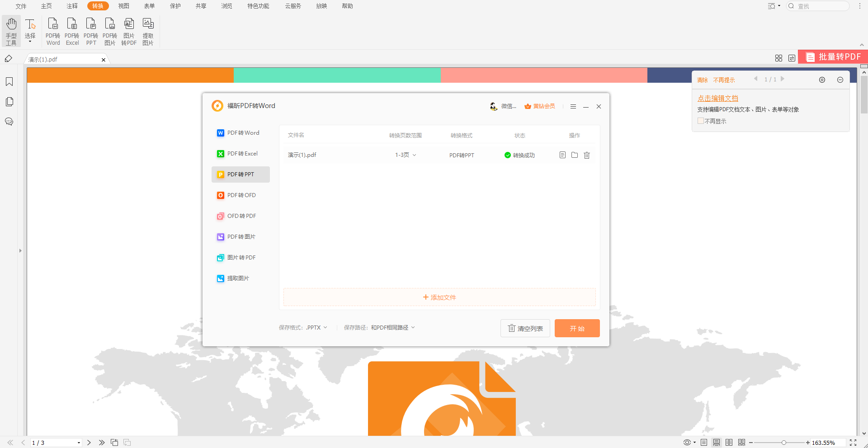Click the 开始 button
Screen dimensions: 868x448
577,328
